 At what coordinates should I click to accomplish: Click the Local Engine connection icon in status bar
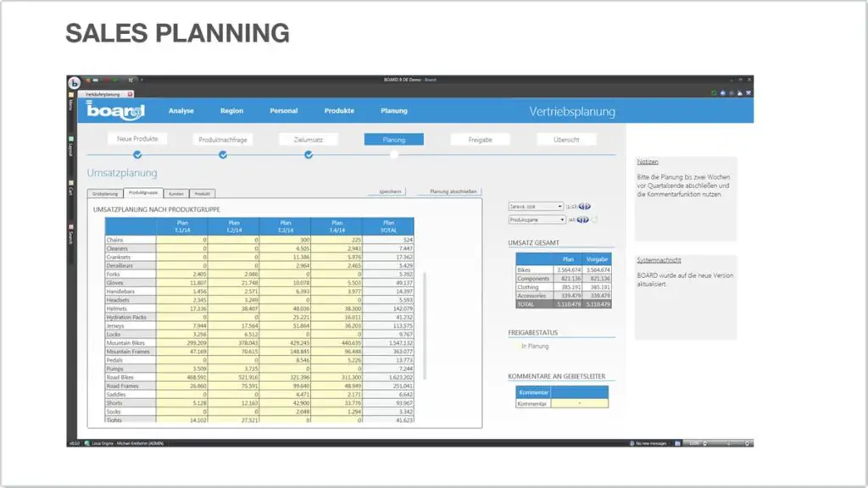pyautogui.click(x=87, y=443)
